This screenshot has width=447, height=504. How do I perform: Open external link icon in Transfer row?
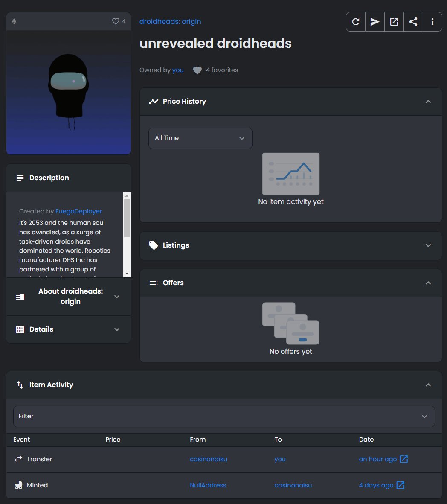tap(403, 459)
